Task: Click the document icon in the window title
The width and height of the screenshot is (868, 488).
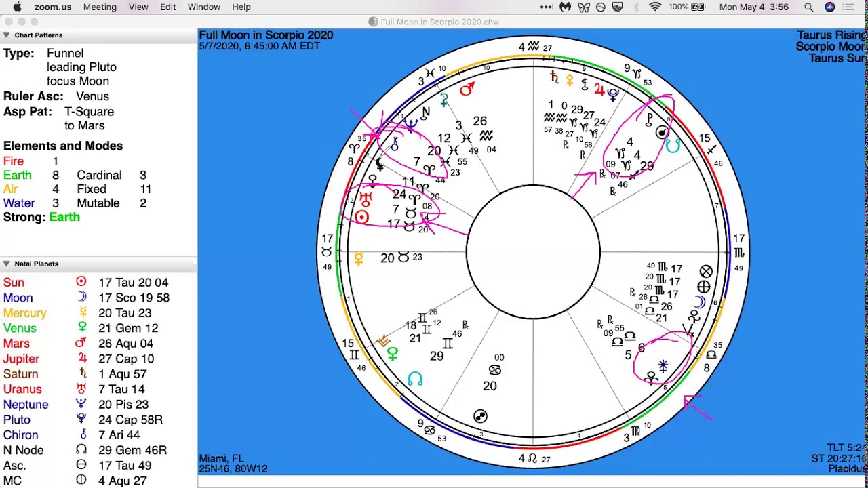Action: [373, 22]
